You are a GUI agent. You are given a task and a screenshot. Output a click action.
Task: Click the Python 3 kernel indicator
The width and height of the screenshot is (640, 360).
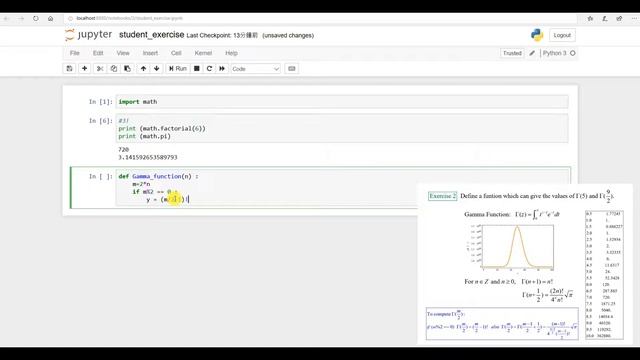point(559,53)
